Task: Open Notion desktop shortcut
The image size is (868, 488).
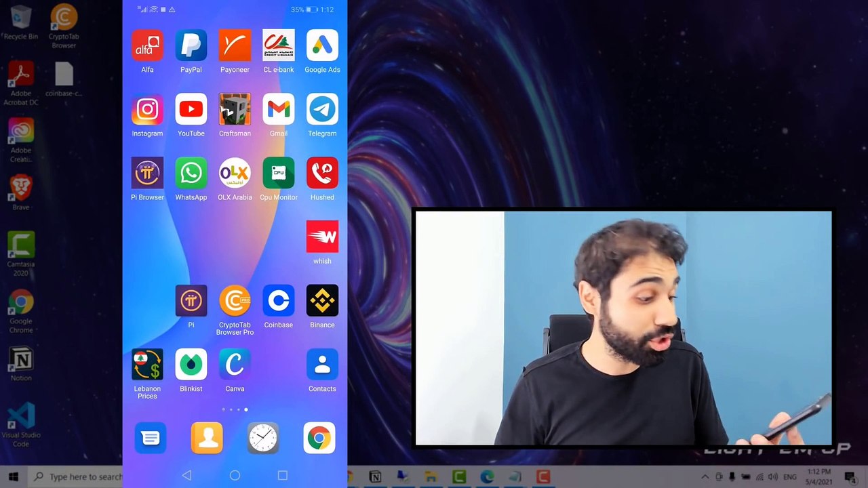Action: click(x=21, y=365)
